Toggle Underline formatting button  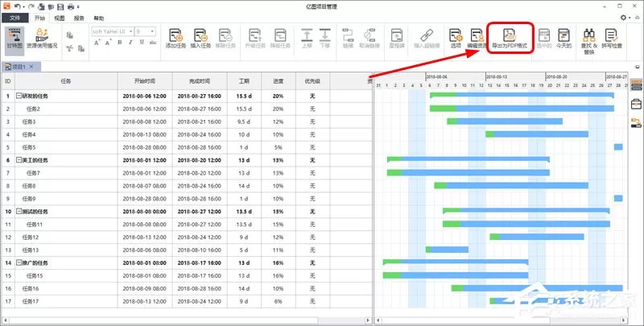[142, 43]
